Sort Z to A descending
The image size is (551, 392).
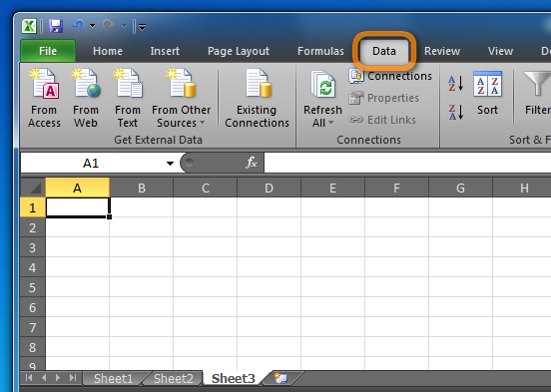tap(456, 112)
